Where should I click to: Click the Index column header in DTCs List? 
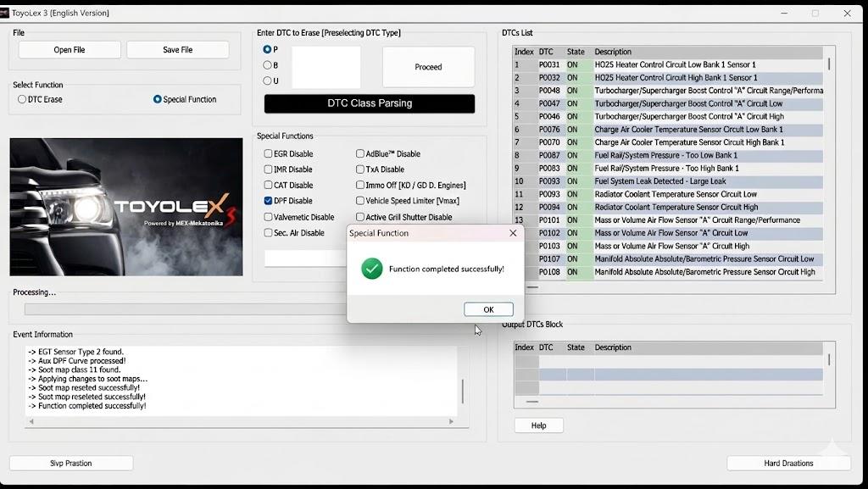(x=524, y=52)
